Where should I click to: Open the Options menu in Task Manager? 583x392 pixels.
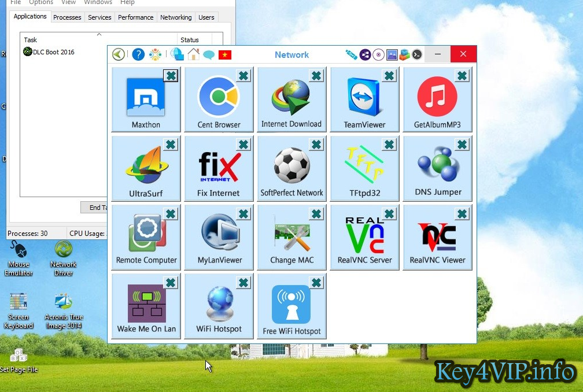pyautogui.click(x=41, y=2)
